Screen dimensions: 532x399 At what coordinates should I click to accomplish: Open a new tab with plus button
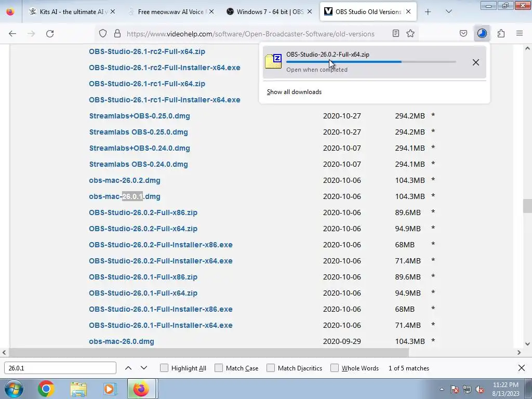[428, 12]
